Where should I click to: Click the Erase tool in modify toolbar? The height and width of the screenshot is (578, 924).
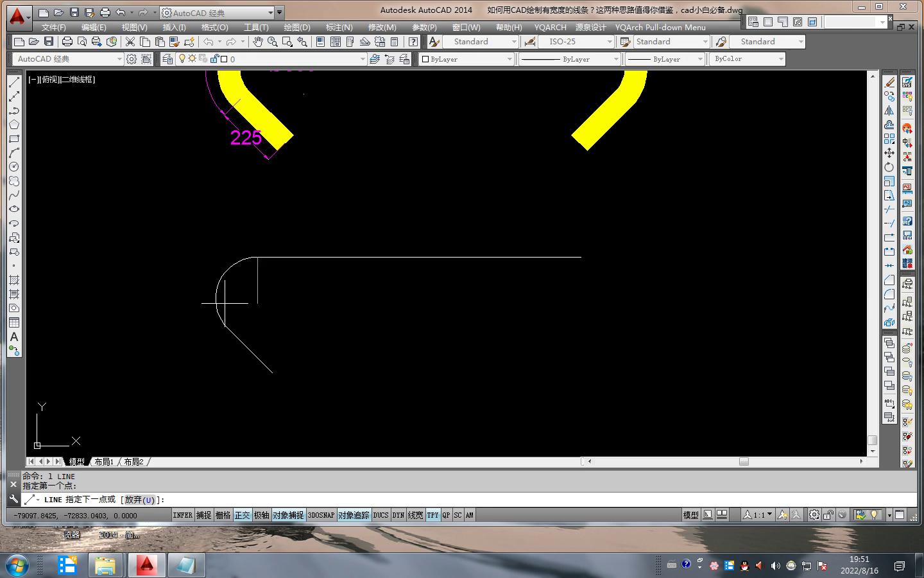pos(889,82)
